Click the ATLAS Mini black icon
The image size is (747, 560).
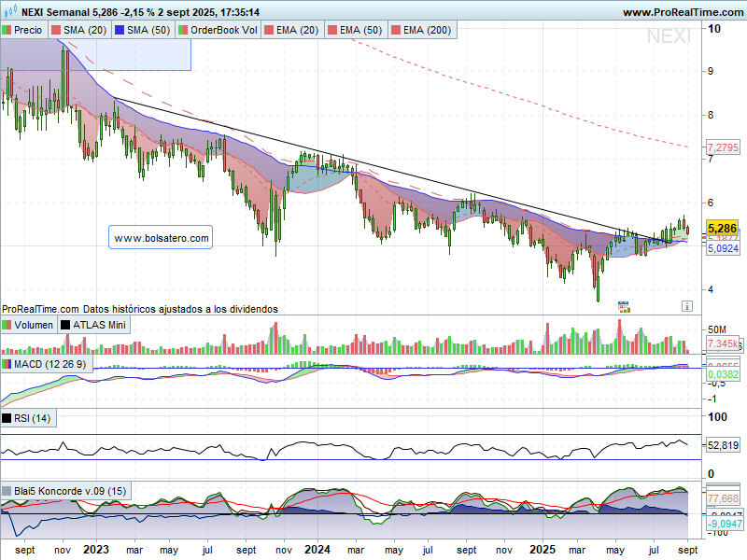click(x=66, y=325)
